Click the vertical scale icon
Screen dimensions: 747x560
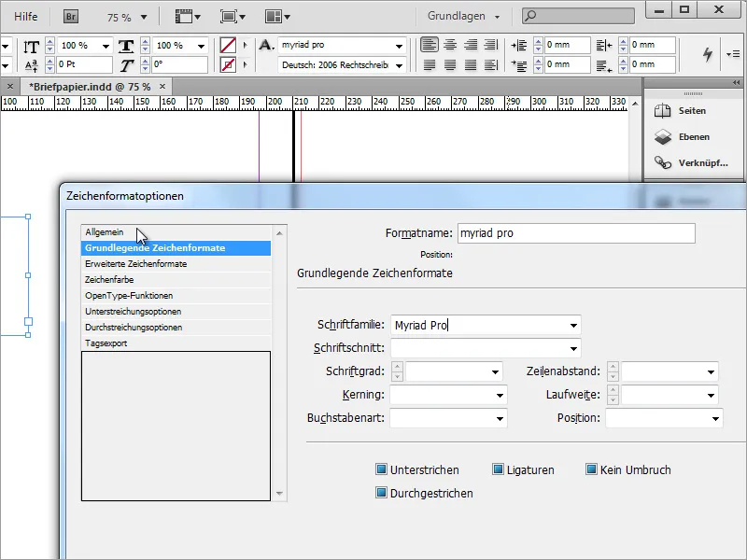[32, 46]
